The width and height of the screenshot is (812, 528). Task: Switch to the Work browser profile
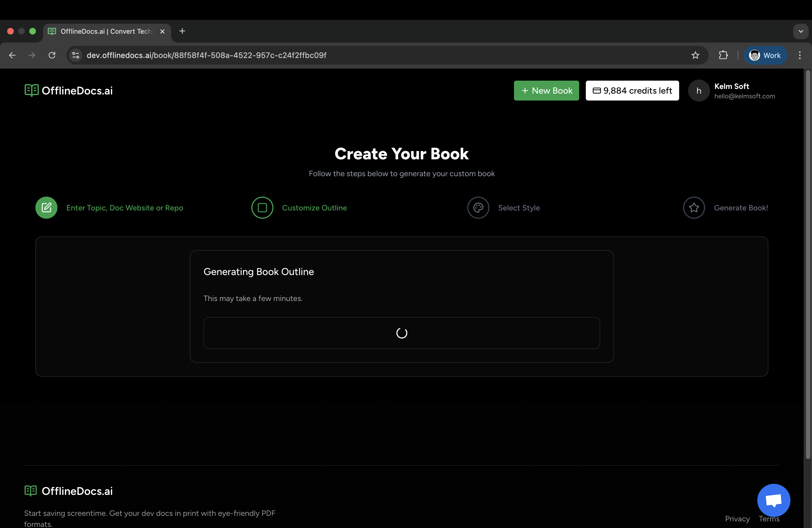(765, 55)
